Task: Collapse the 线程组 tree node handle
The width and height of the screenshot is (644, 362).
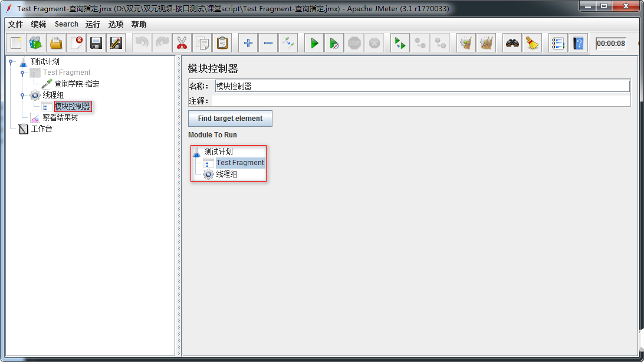Action: pyautogui.click(x=23, y=96)
